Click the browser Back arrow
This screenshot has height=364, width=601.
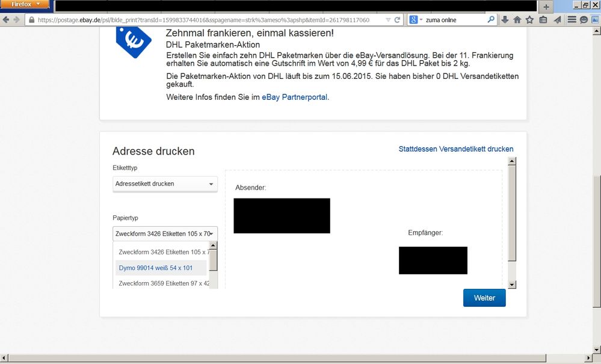point(7,20)
